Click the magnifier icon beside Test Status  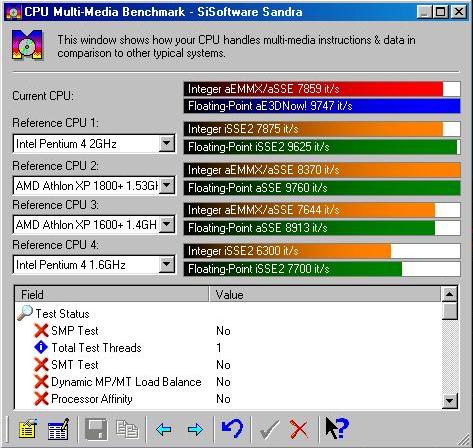tap(25, 313)
